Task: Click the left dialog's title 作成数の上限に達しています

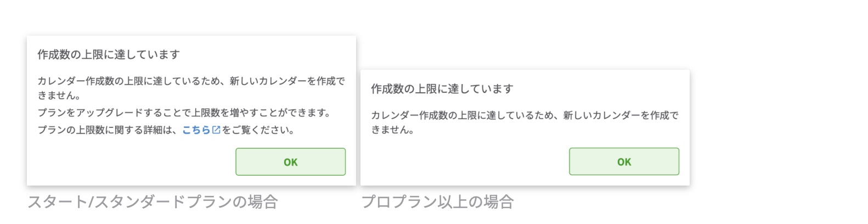Action: tap(109, 54)
